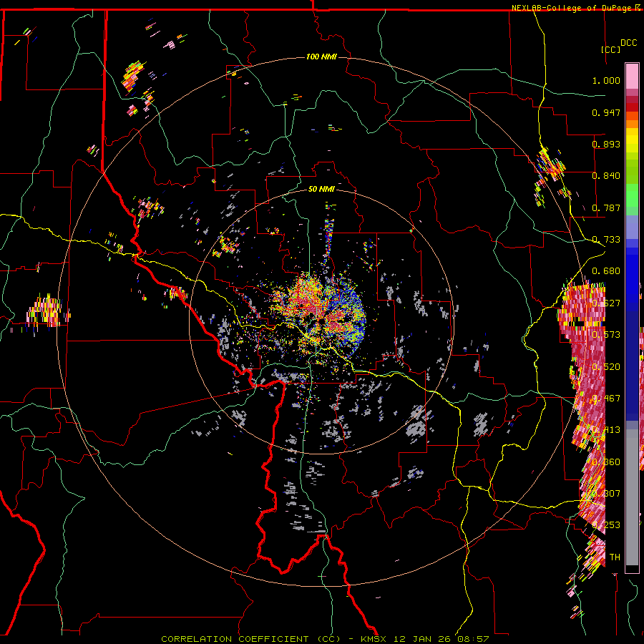Select the 0.307 scale value

point(606,494)
